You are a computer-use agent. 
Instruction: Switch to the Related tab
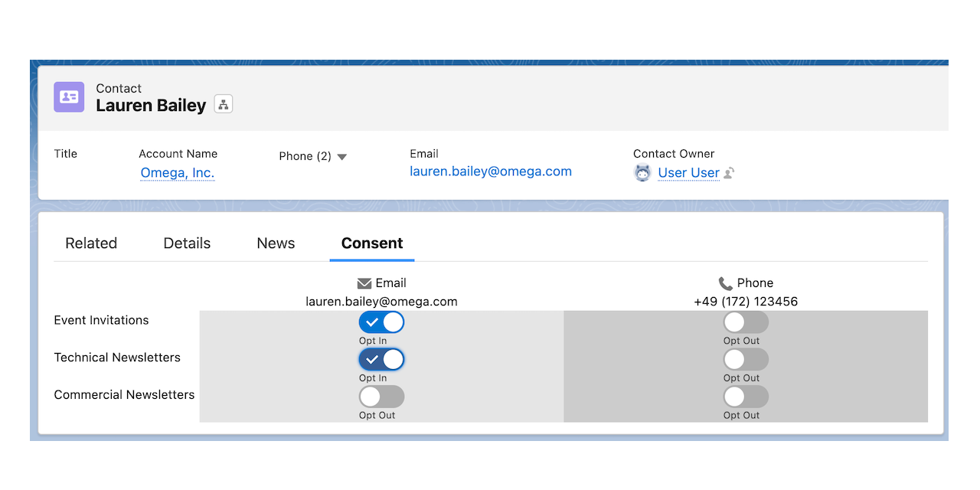[90, 243]
